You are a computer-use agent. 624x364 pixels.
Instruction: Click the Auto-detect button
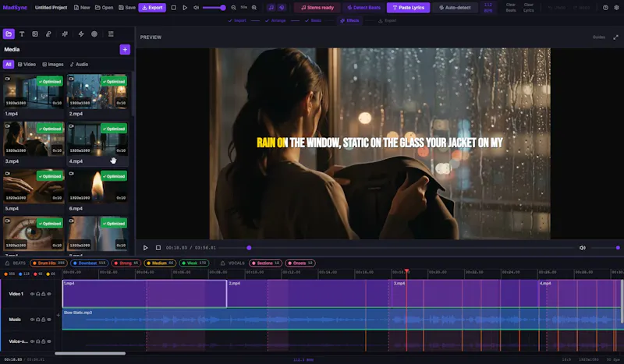coord(455,8)
